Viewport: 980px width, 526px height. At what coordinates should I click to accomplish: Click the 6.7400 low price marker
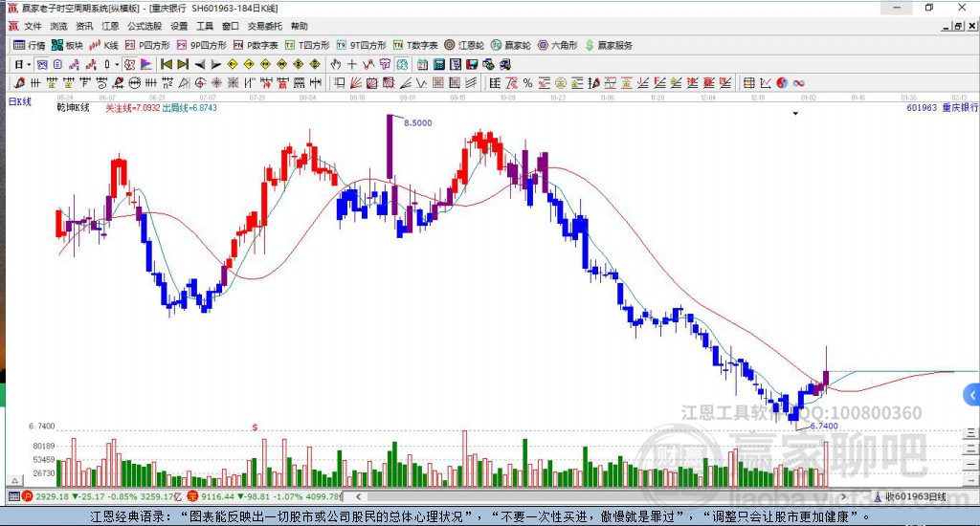tap(824, 426)
